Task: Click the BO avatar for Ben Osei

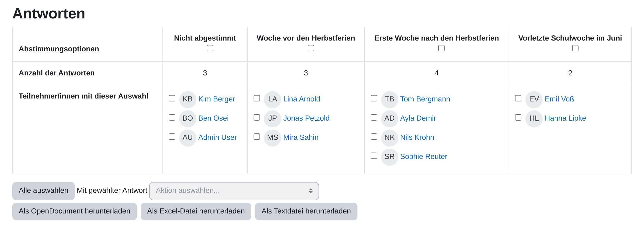Action: (x=188, y=118)
